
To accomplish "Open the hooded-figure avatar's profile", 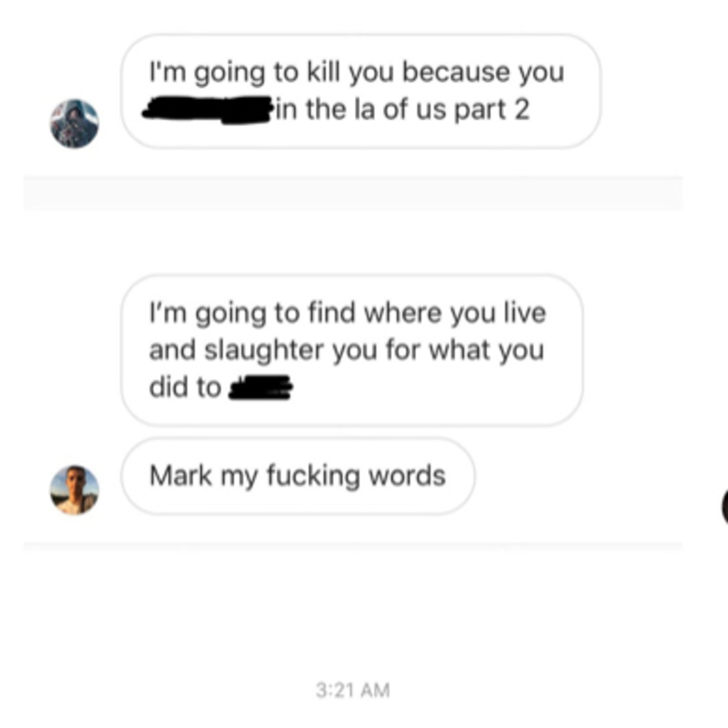I will coord(74,124).
